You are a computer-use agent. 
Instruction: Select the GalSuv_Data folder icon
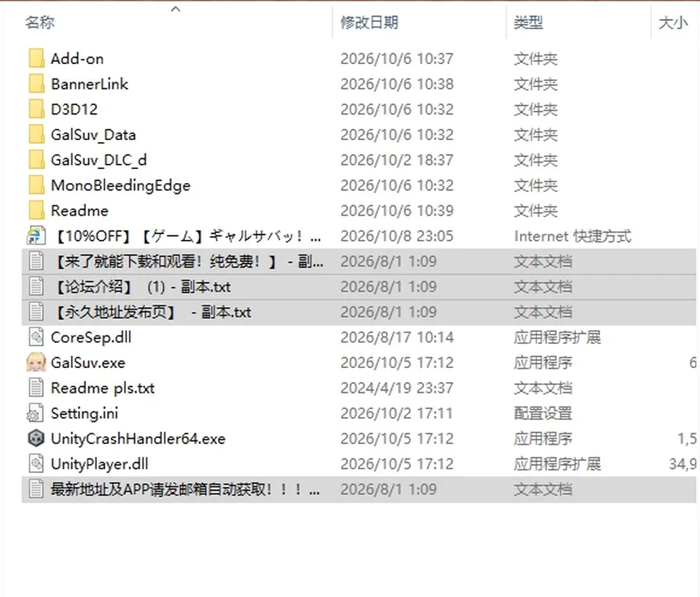pyautogui.click(x=36, y=135)
